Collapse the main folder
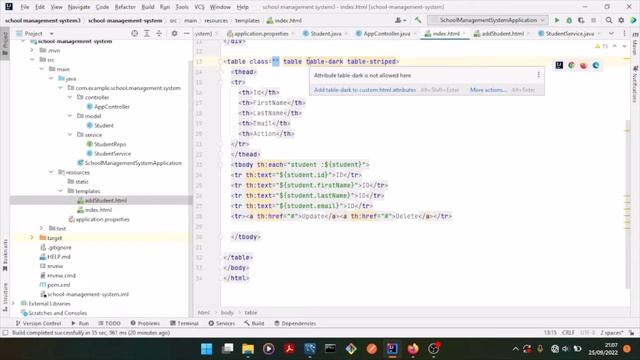 coord(42,69)
